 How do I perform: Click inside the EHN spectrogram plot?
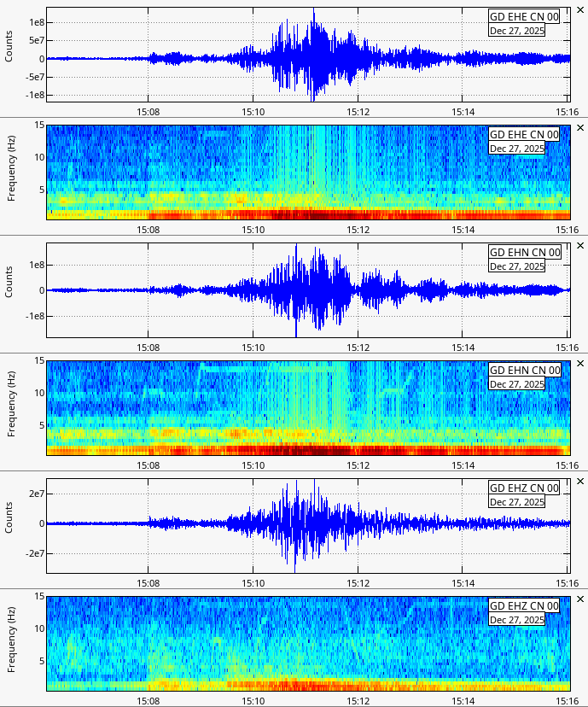pyautogui.click(x=308, y=408)
